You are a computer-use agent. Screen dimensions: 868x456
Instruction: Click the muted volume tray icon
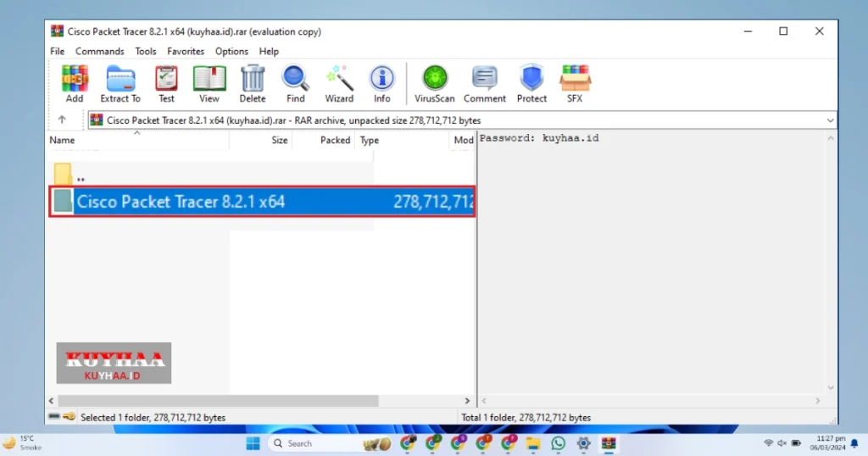(782, 443)
